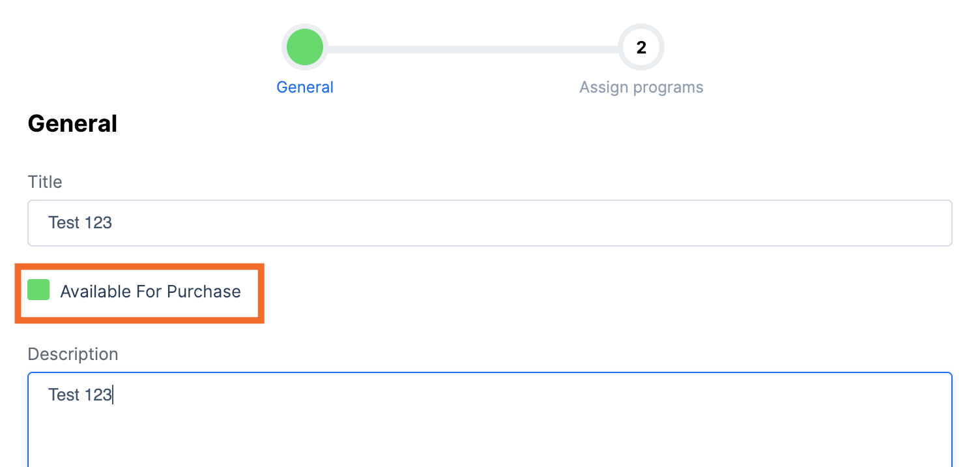The image size is (980, 467).
Task: Click the Description field label
Action: 73,354
